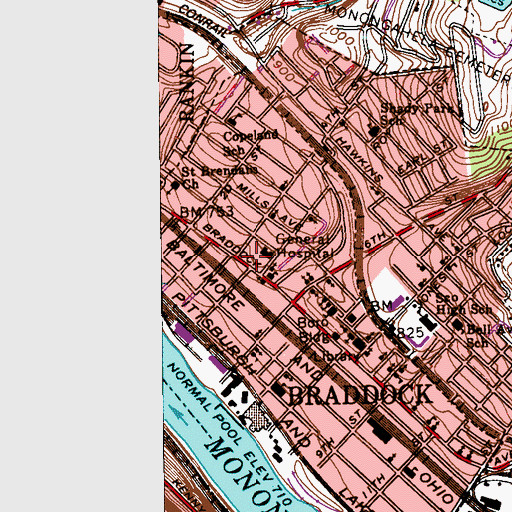Screen dimensions: 512x512
Task: Select the General Hospital map label
Action: [x=304, y=246]
